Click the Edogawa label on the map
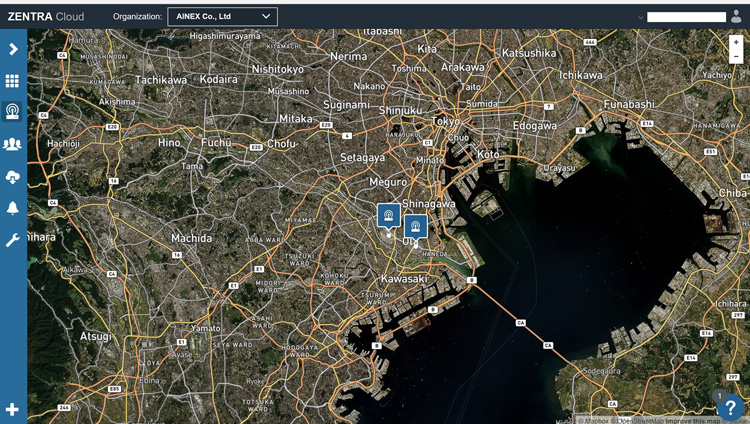This screenshot has width=750, height=424. pos(535,126)
